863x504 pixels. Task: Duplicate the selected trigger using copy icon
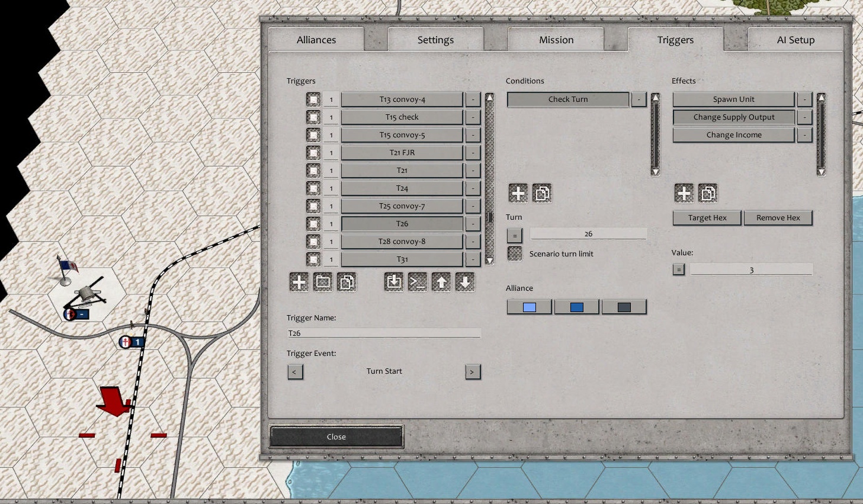pos(347,282)
